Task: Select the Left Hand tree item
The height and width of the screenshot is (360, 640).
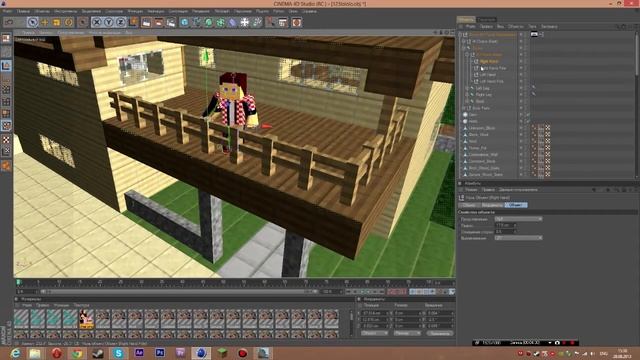Action: coord(488,75)
